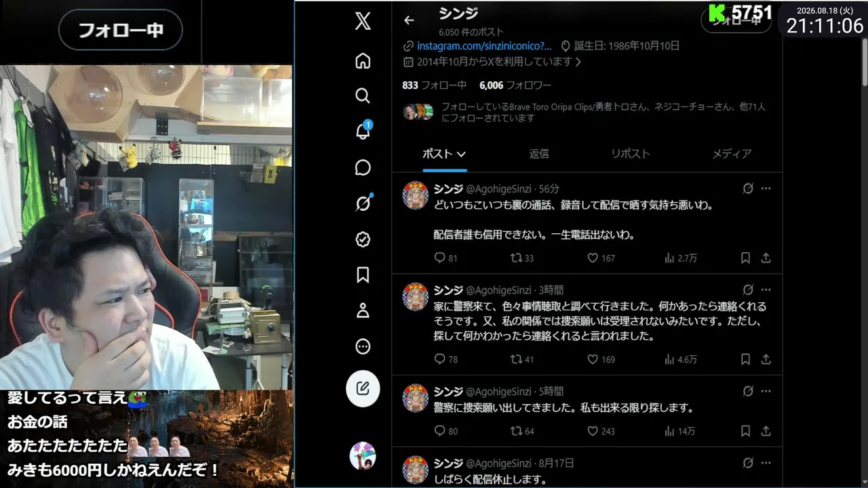This screenshot has width=868, height=488.
Task: Expand the ポスト tab dropdown chevron
Action: [x=461, y=154]
